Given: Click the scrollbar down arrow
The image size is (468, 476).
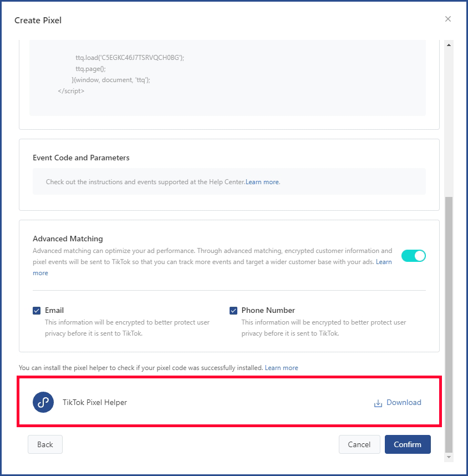Looking at the screenshot, I should point(449,457).
